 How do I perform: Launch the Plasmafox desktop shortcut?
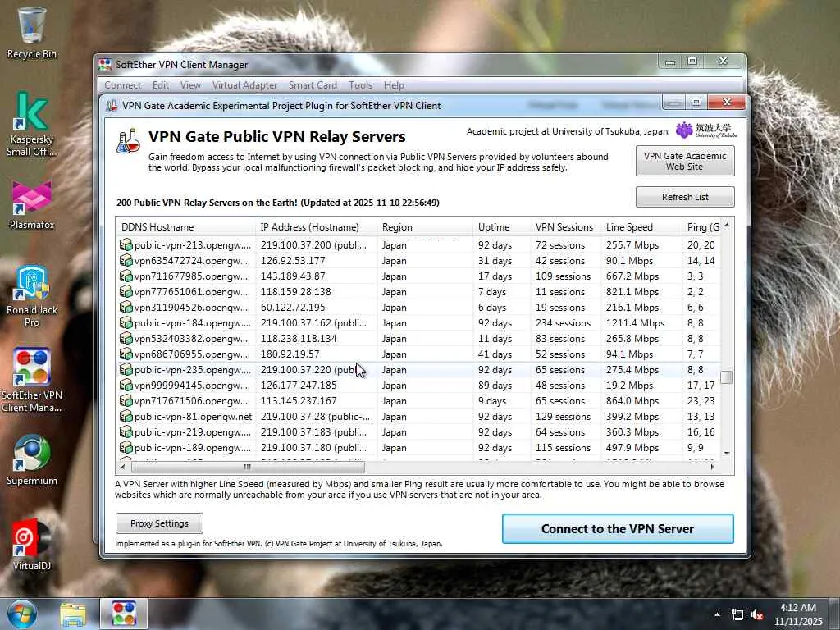32,205
